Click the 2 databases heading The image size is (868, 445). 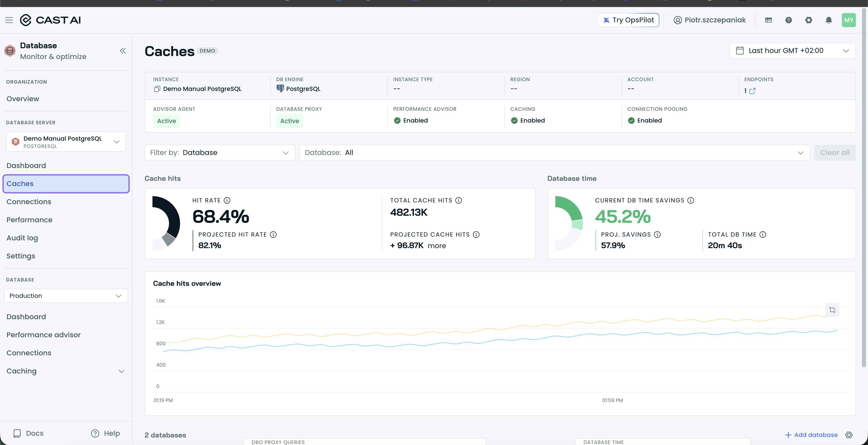pos(166,435)
